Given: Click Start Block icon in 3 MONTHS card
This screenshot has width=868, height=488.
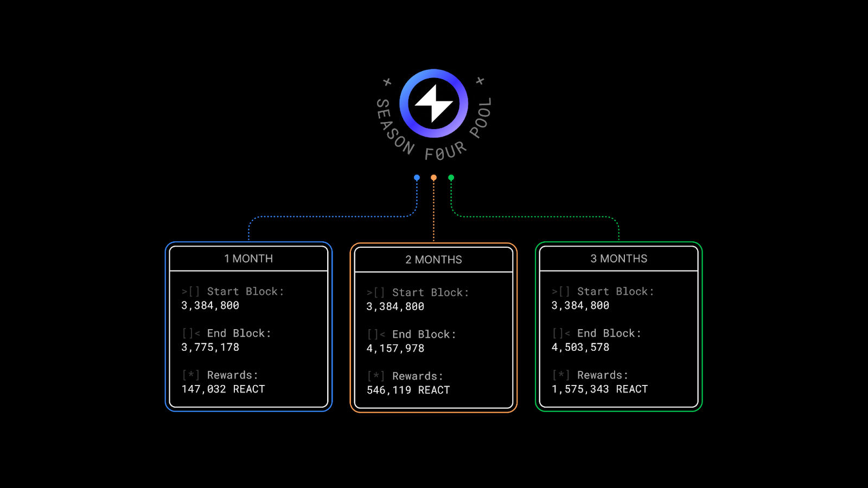Looking at the screenshot, I should [561, 292].
